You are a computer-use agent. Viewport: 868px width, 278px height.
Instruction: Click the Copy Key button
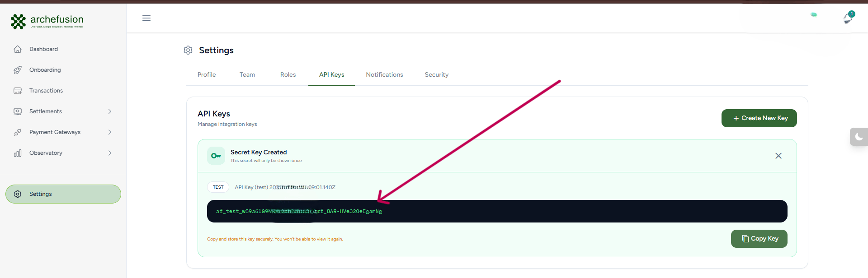pos(759,239)
